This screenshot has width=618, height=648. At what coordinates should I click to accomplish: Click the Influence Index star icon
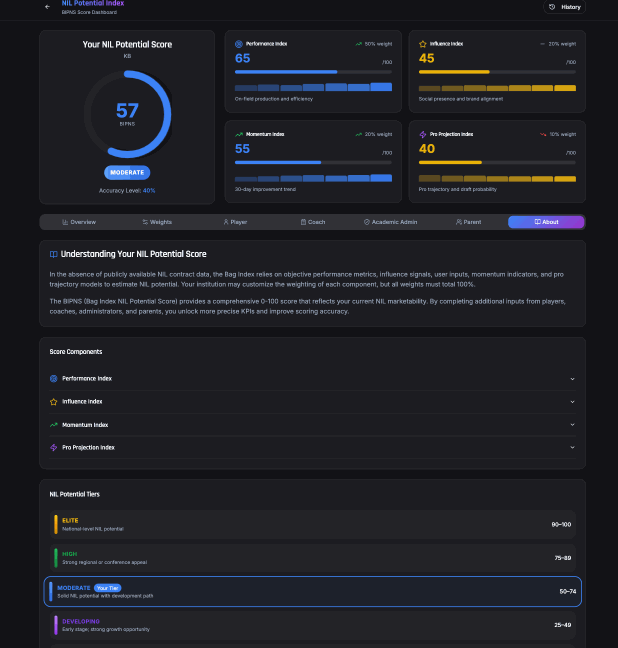(x=423, y=44)
